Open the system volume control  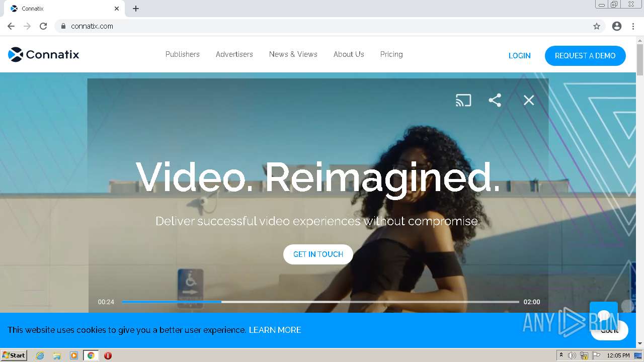(572, 355)
